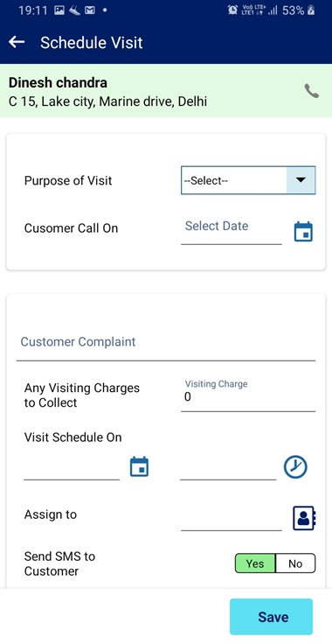The image size is (332, 644).
Task: Tap the Gmail notification icon in the status bar
Action: pos(89,10)
